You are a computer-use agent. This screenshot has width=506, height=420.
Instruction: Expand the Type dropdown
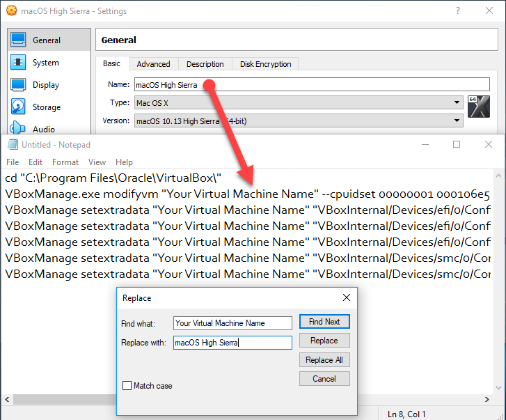[x=457, y=103]
